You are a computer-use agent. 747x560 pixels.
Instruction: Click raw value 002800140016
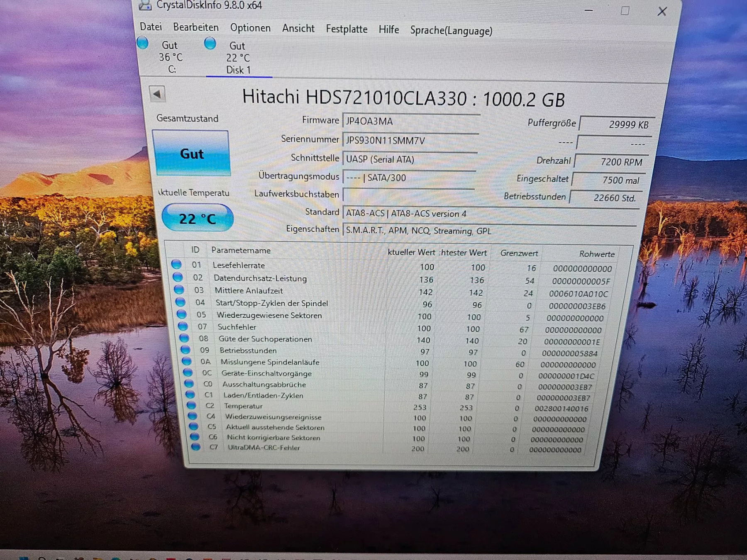(561, 409)
